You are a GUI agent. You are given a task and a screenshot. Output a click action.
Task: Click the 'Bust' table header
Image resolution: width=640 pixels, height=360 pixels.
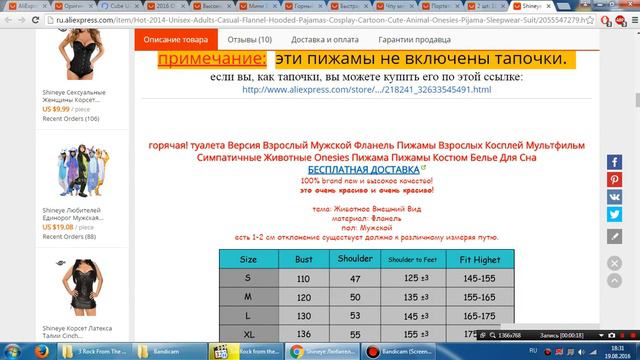pos(304,259)
